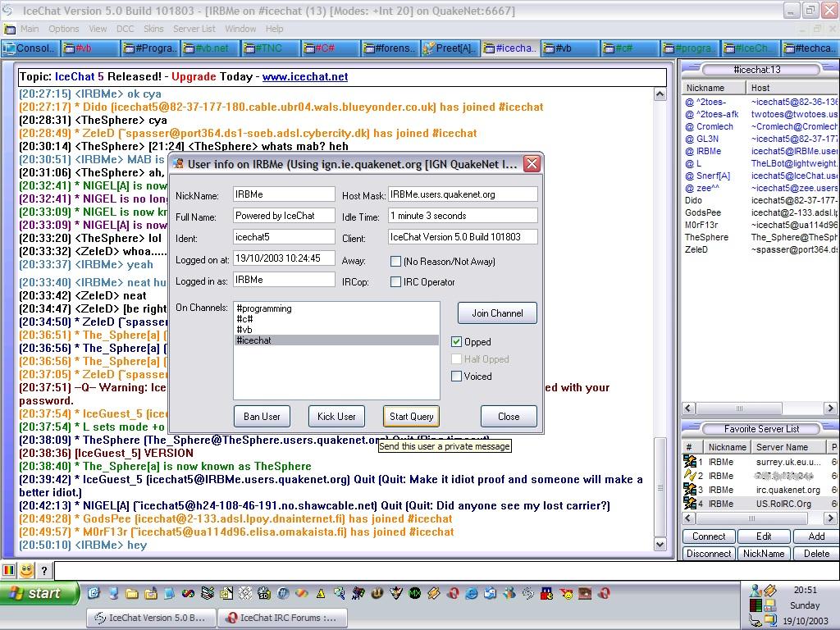
Task: Click the Half Opped checkbox
Action: [x=456, y=359]
